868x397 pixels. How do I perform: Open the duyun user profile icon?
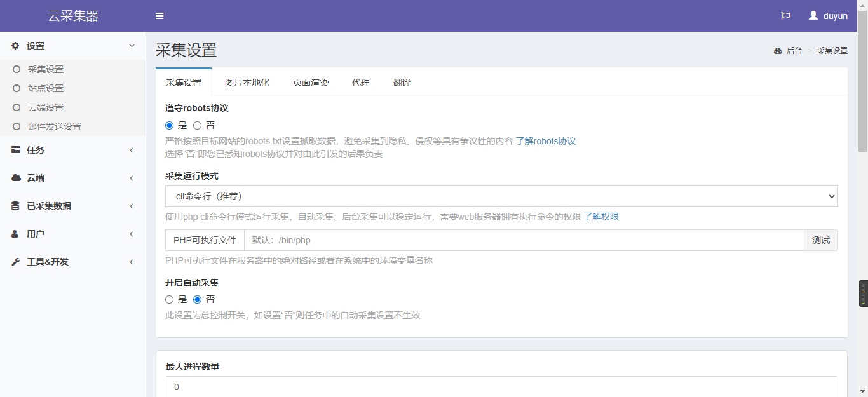[813, 16]
